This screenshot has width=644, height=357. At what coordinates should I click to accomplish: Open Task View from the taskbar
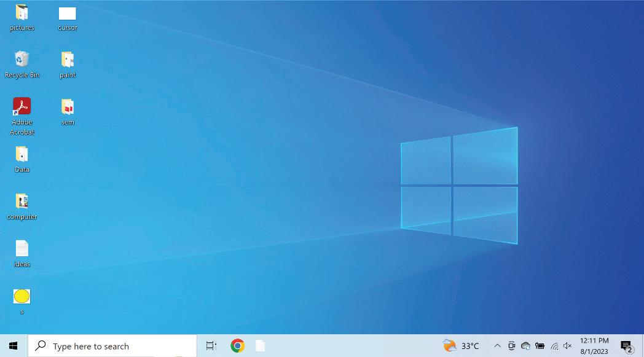(211, 346)
